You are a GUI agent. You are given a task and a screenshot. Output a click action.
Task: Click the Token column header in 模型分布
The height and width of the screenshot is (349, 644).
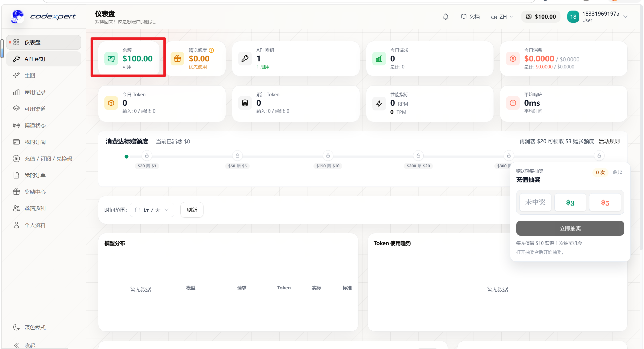pos(284,288)
